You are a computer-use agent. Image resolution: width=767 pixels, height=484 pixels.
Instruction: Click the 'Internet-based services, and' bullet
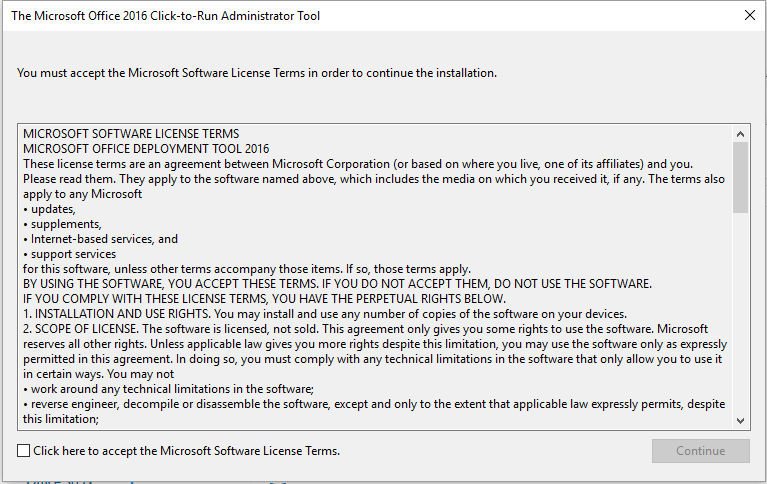[100, 239]
